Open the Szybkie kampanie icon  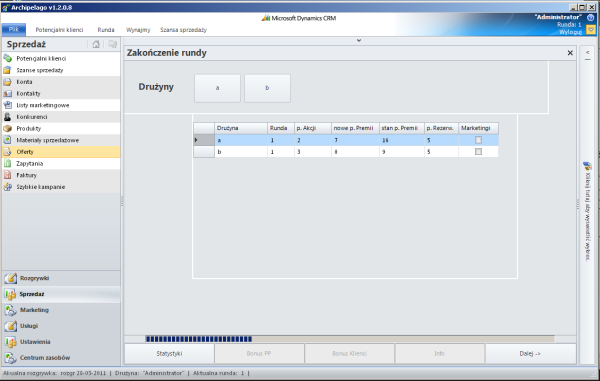pyautogui.click(x=7, y=187)
